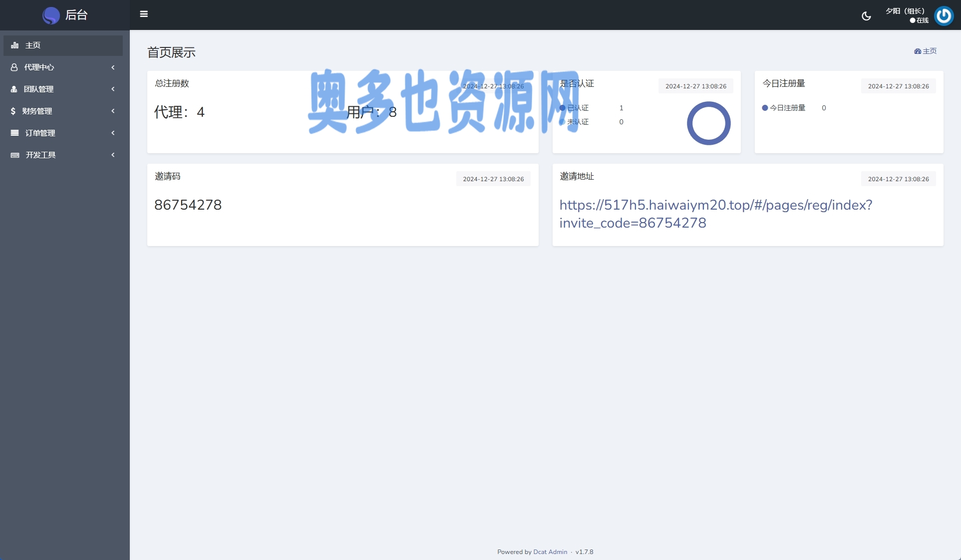Open the invitation URL link
This screenshot has height=560, width=961.
pos(715,205)
